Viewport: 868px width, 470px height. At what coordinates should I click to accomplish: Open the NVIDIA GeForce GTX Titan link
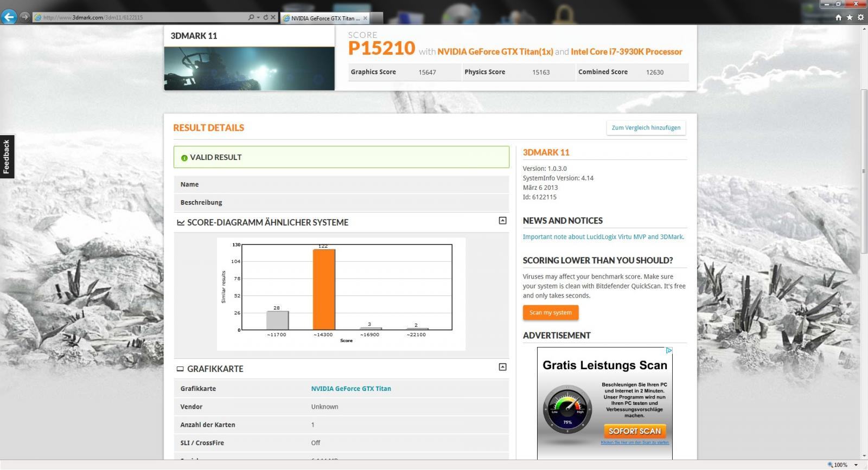click(x=351, y=389)
